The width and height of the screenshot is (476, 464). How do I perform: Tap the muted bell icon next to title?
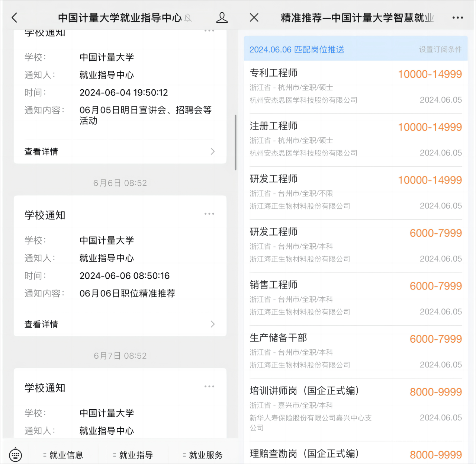(188, 17)
